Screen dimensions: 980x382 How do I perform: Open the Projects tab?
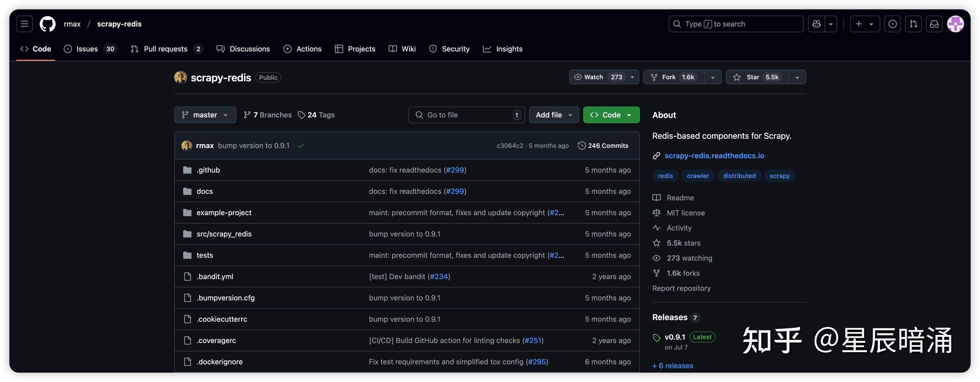click(355, 49)
